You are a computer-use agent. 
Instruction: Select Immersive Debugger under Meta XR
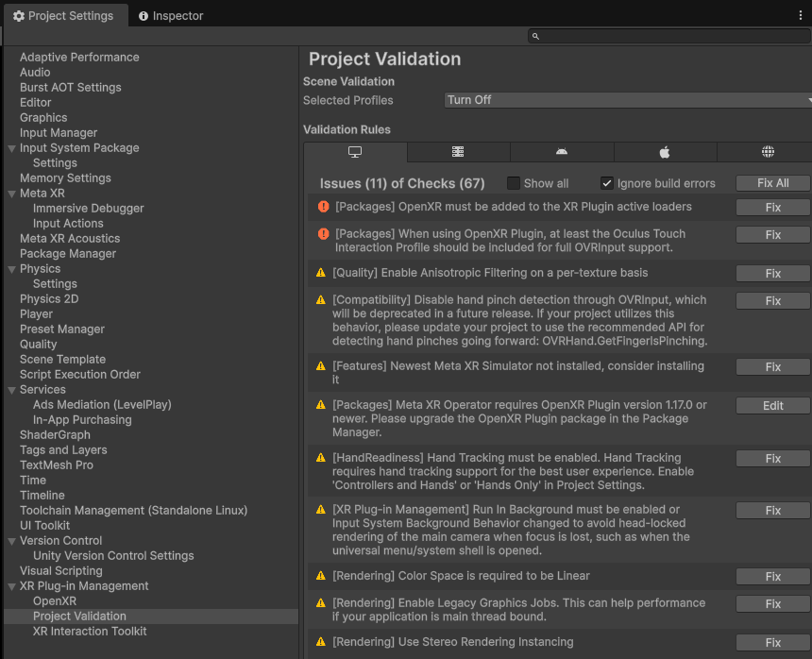[x=89, y=208]
